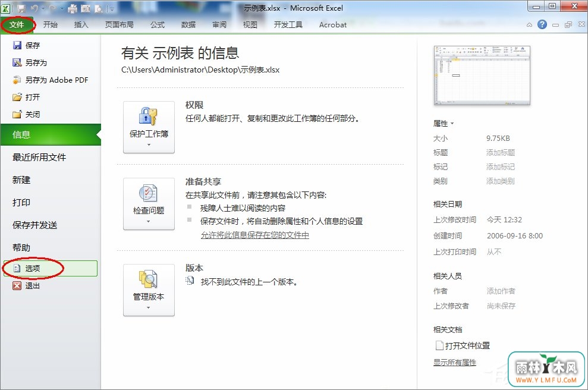This screenshot has height=390, width=588.
Task: Click the Excel application icon in the title bar
Action: coord(5,8)
